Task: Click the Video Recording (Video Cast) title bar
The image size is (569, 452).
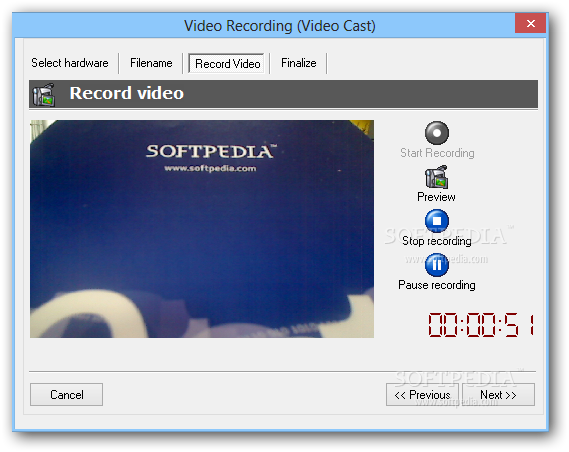Action: click(x=279, y=26)
